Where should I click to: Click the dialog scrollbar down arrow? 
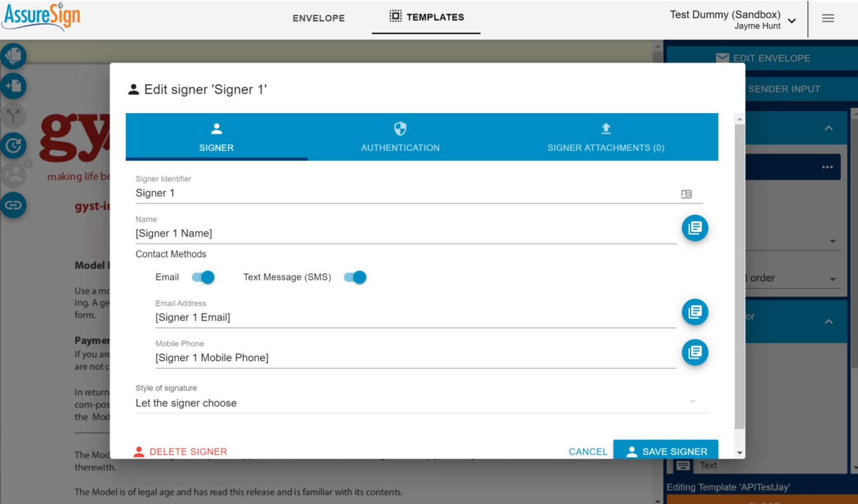point(740,453)
